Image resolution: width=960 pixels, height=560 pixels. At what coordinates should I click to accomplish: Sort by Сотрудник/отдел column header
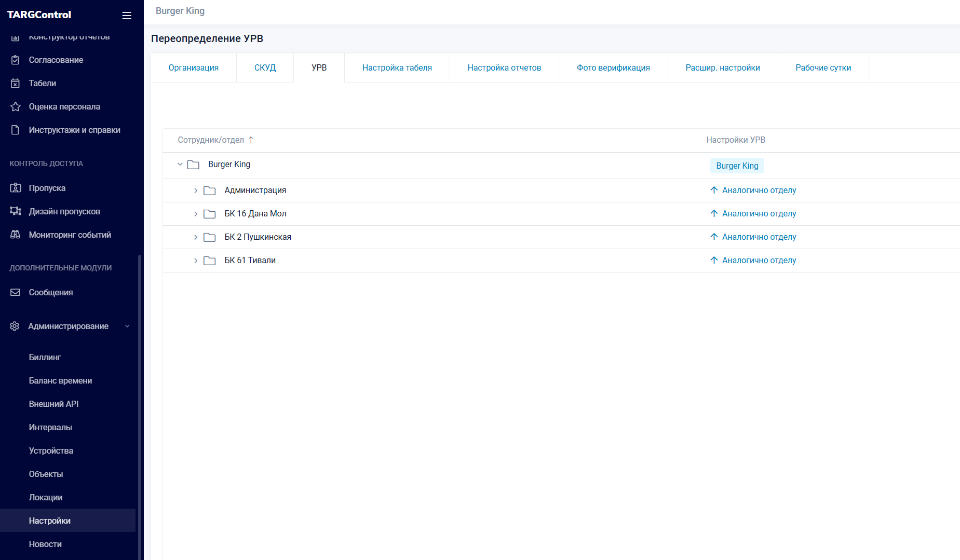pos(211,140)
